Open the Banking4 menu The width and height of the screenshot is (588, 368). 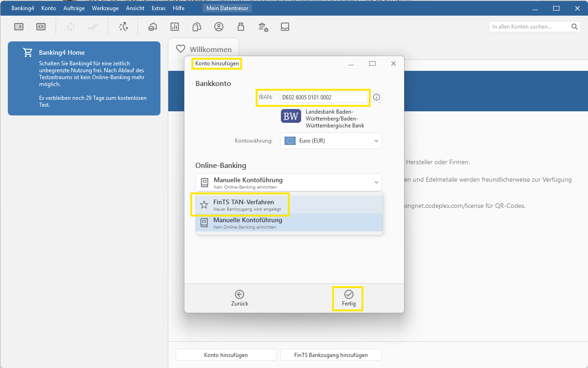pos(23,8)
